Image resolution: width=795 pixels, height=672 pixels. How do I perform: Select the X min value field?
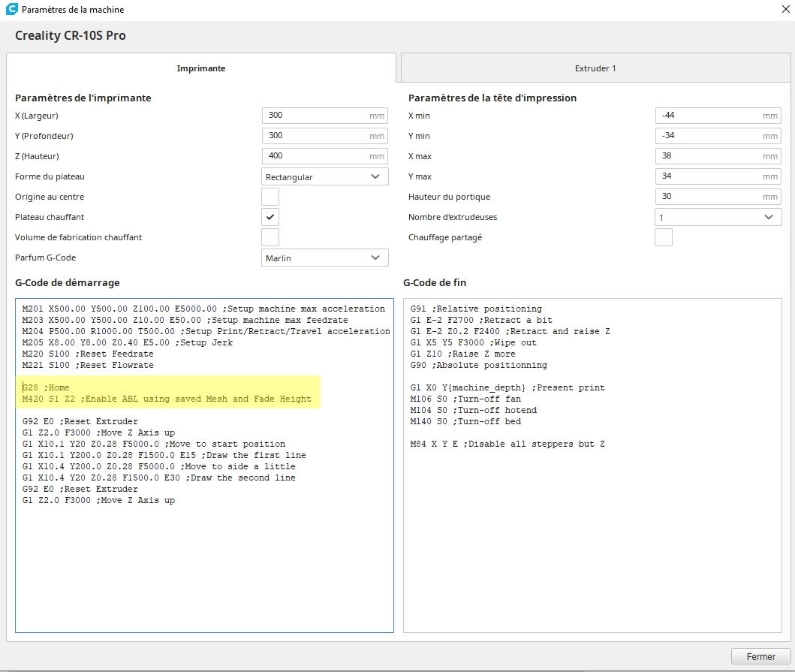pyautogui.click(x=718, y=116)
